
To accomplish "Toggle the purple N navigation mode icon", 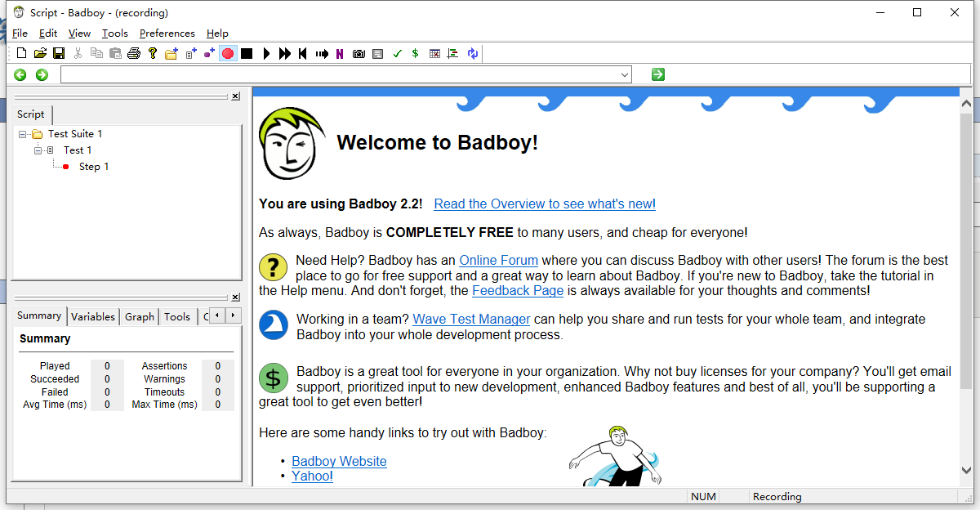I will pos(339,53).
